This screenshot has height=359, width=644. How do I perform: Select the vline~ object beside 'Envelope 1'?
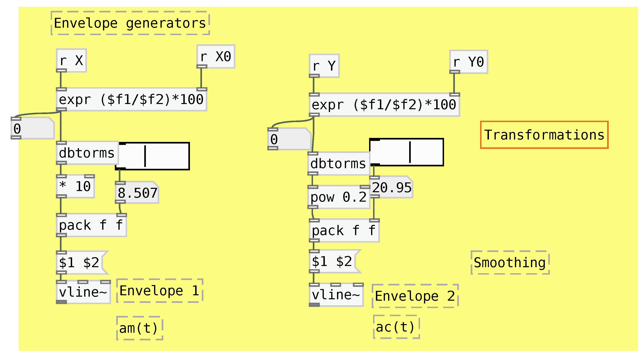coord(83,292)
